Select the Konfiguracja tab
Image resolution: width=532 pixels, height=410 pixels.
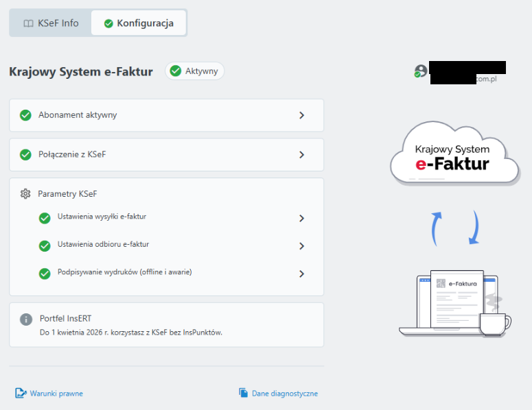139,23
